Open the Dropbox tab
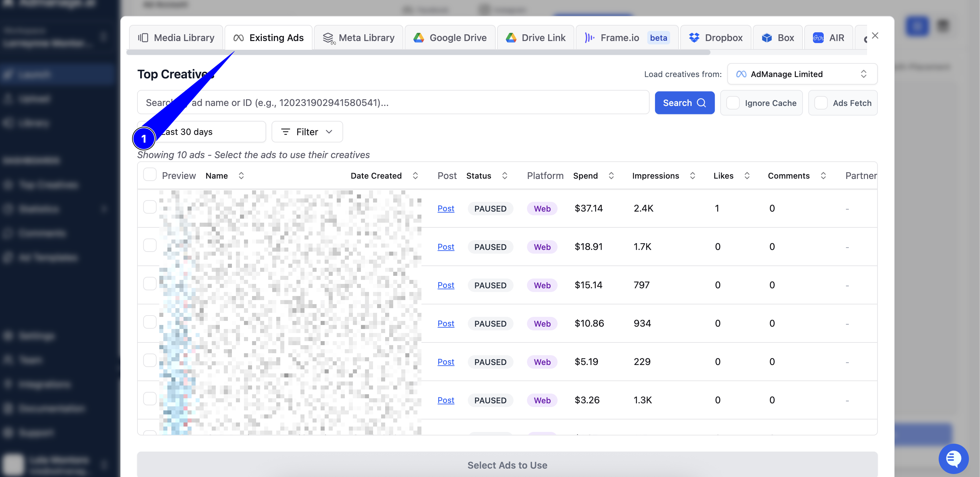The height and width of the screenshot is (477, 980). coord(716,38)
